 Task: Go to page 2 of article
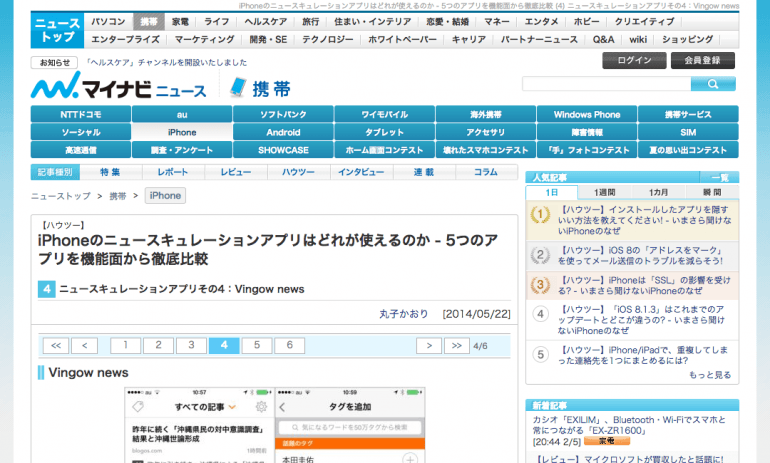(x=158, y=346)
